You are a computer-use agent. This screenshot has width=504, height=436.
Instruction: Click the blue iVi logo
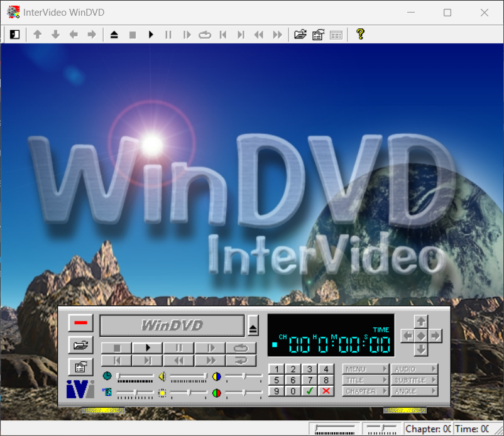(x=80, y=389)
